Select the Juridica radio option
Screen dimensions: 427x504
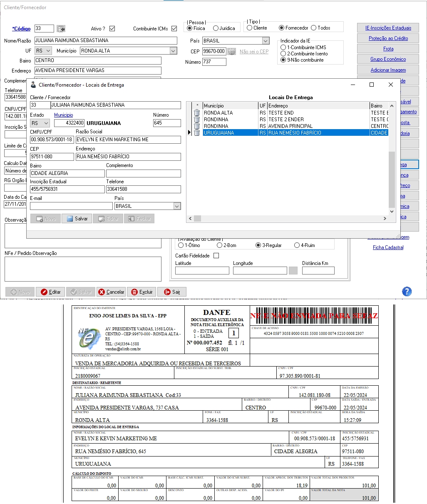tap(216, 28)
